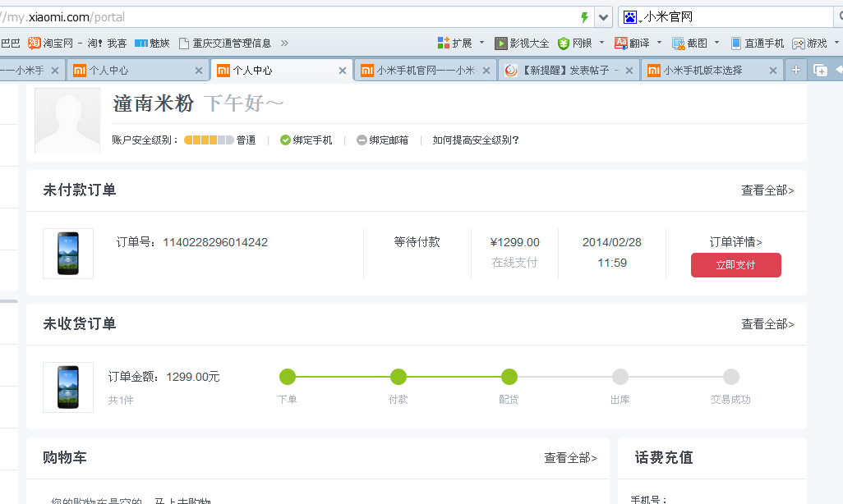The height and width of the screenshot is (504, 843).
Task: Switch to the 小米手机版本选择 tab
Action: tap(712, 71)
